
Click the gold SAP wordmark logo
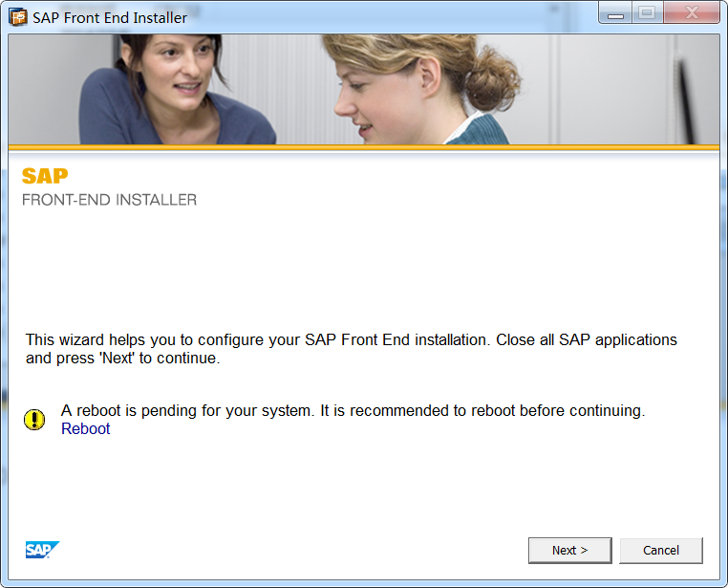point(45,176)
